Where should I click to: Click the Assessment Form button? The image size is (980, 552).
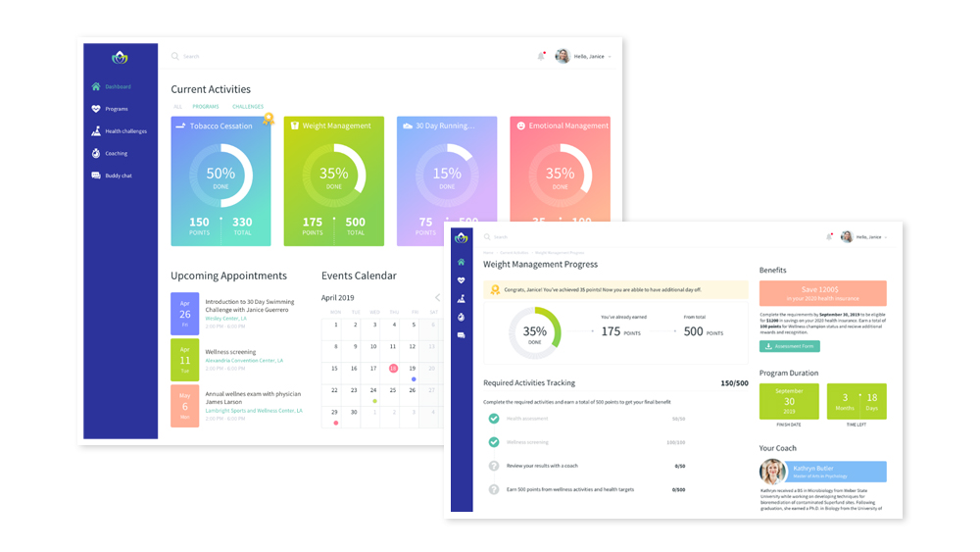[790, 346]
